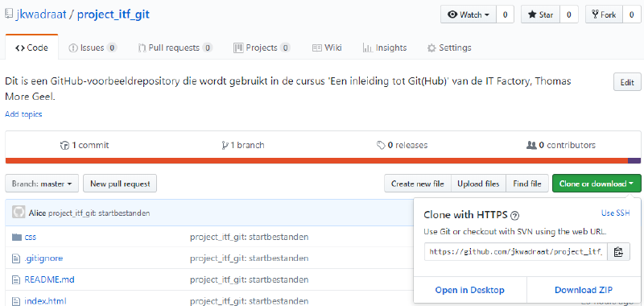Copy clone URL with clipboard icon
Viewport: 644px width, 306px height.
(618, 252)
